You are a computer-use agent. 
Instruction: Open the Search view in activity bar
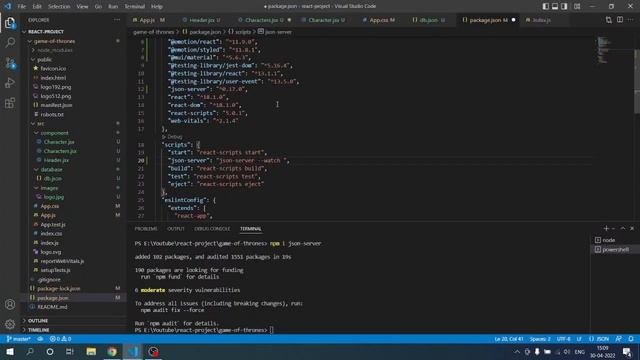(10, 42)
